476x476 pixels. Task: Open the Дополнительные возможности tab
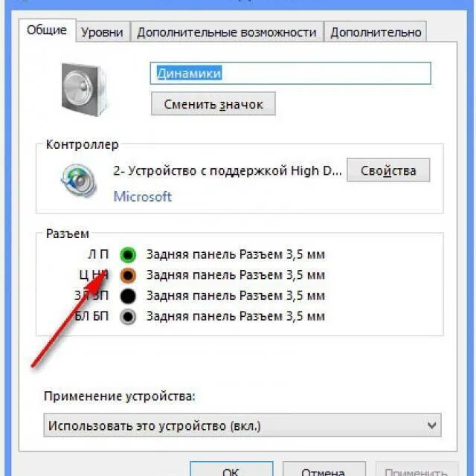click(x=227, y=32)
